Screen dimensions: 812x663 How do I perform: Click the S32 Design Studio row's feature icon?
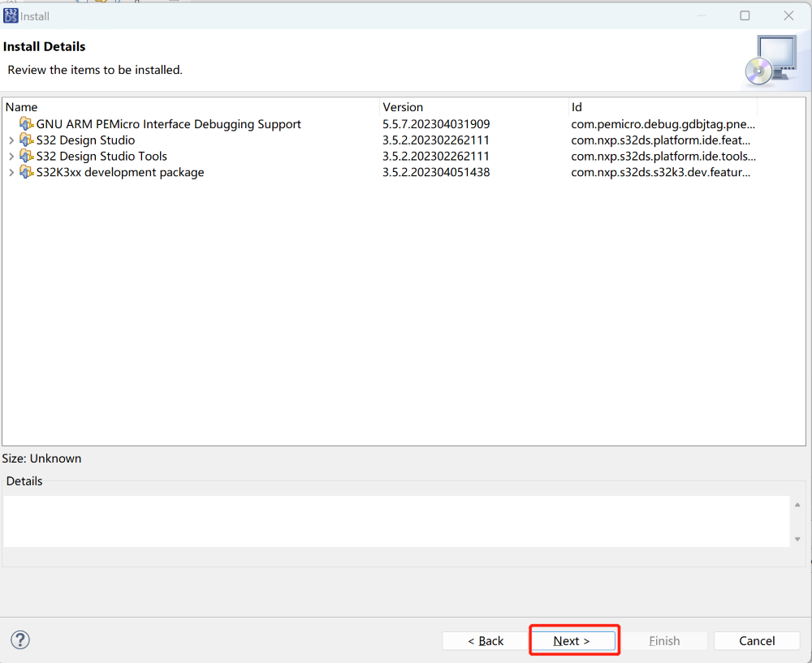point(27,140)
